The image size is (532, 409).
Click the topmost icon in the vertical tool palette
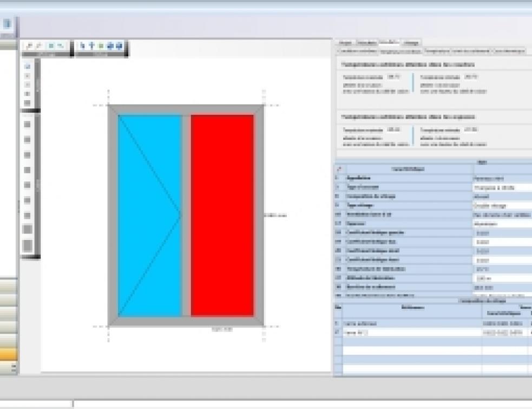(x=28, y=67)
